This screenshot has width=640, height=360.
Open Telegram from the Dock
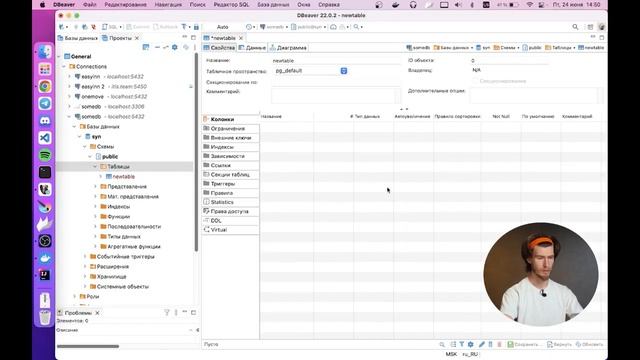45,103
